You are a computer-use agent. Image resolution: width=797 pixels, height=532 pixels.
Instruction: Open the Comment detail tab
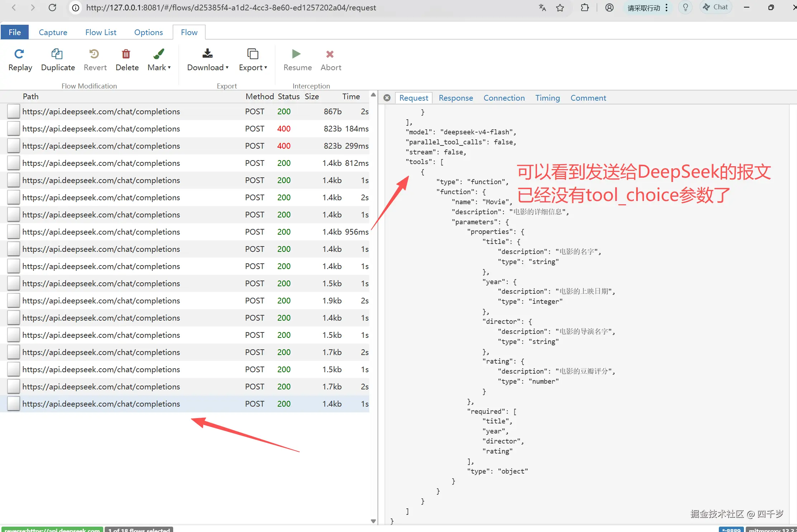coord(588,98)
